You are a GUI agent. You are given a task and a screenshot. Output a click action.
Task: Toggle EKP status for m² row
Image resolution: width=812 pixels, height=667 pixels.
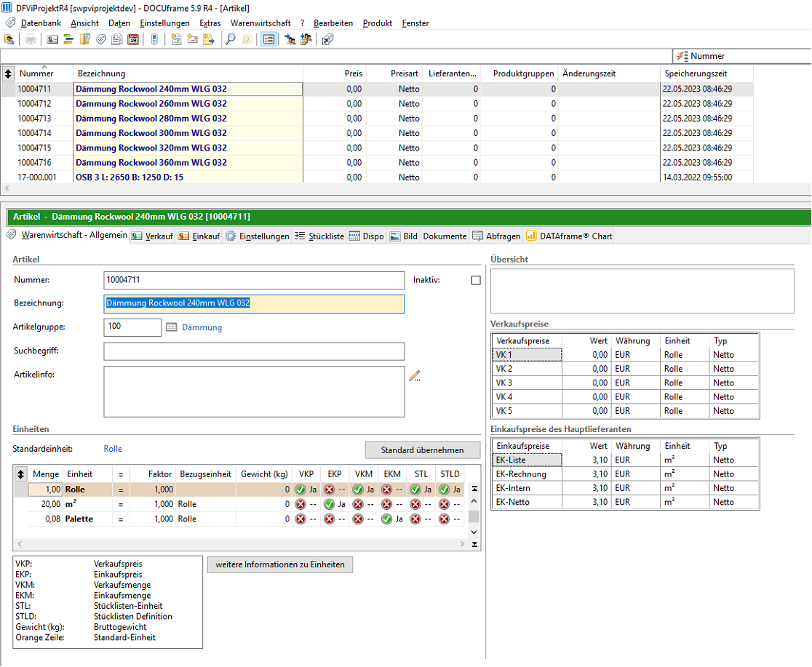click(x=329, y=504)
